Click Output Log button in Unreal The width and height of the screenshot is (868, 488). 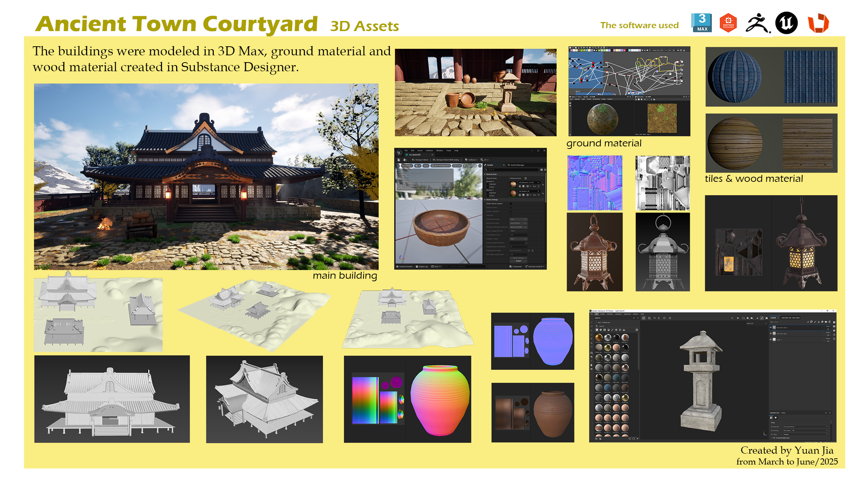pos(422,266)
